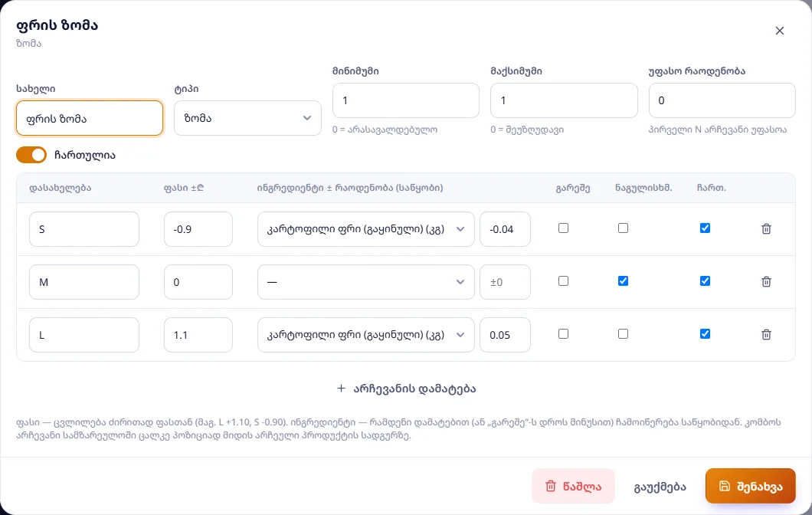This screenshot has width=812, height=515.
Task: Click the quantity field showing -0.04
Action: pyautogui.click(x=505, y=229)
